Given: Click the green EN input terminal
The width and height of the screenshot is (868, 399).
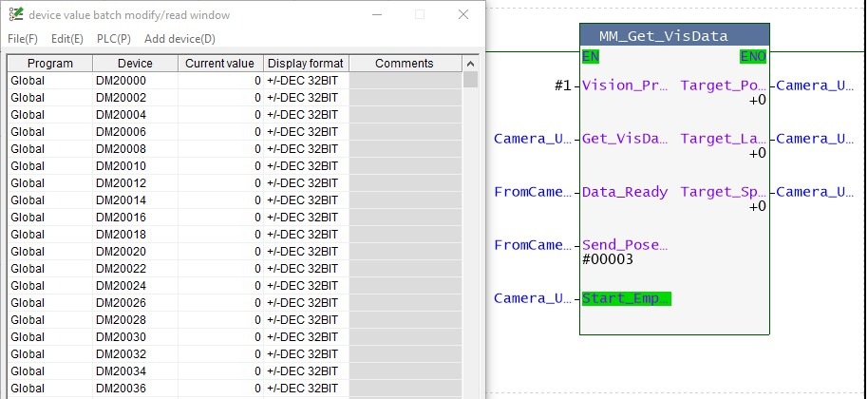Looking at the screenshot, I should [x=591, y=57].
